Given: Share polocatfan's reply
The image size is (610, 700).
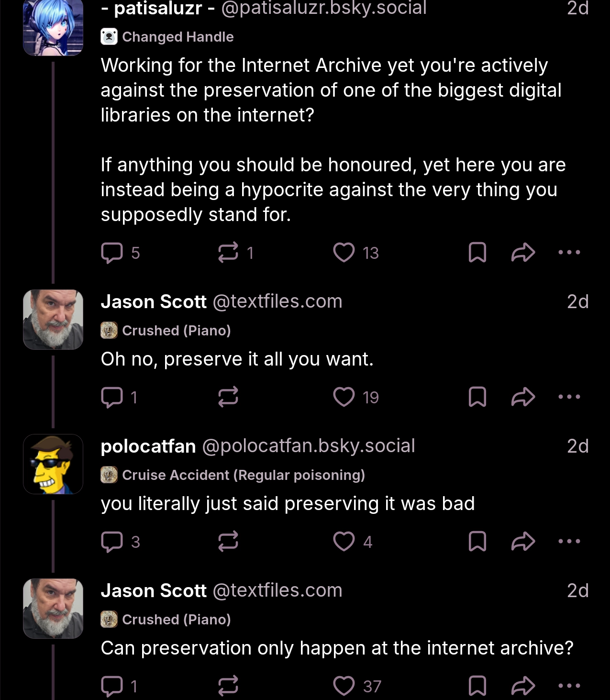Looking at the screenshot, I should tap(522, 541).
